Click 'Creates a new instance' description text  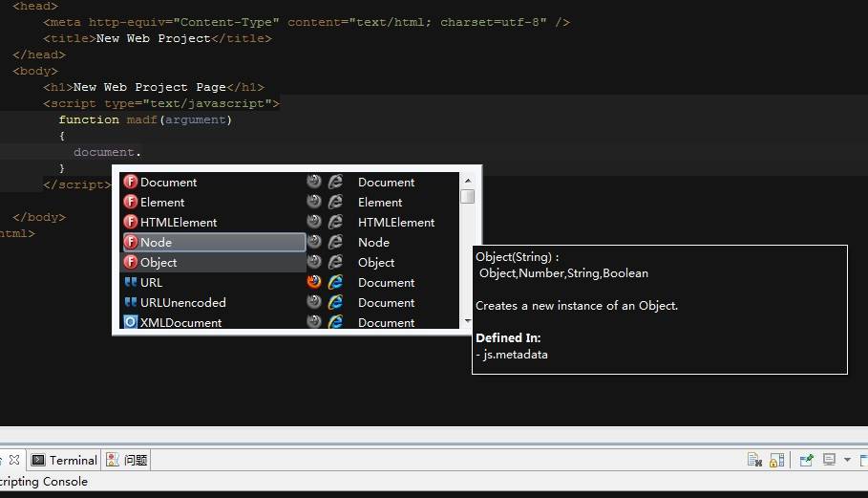pyautogui.click(x=576, y=306)
